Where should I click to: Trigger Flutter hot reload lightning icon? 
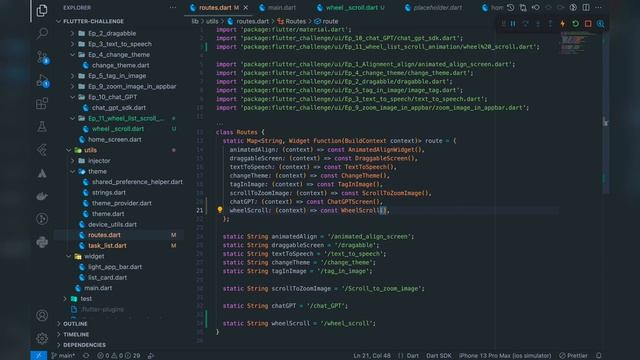562,24
